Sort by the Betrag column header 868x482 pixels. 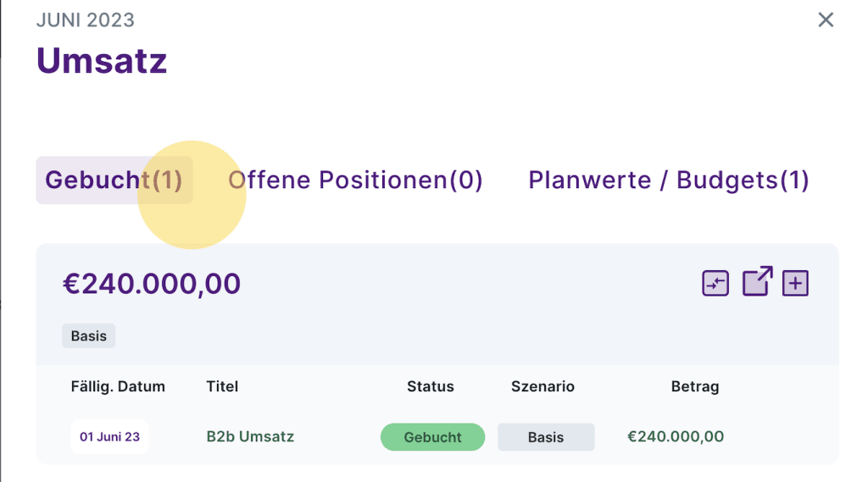tap(695, 386)
